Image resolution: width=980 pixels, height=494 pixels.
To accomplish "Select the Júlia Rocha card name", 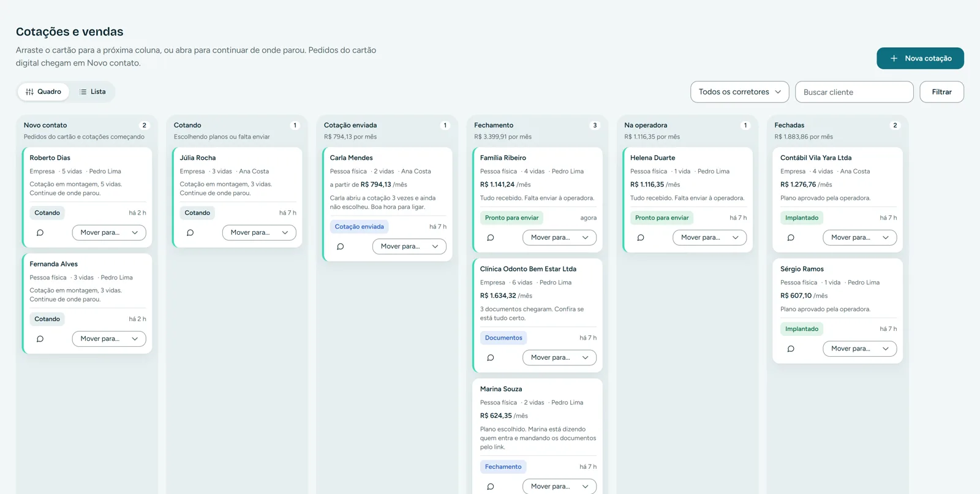I will click(198, 158).
